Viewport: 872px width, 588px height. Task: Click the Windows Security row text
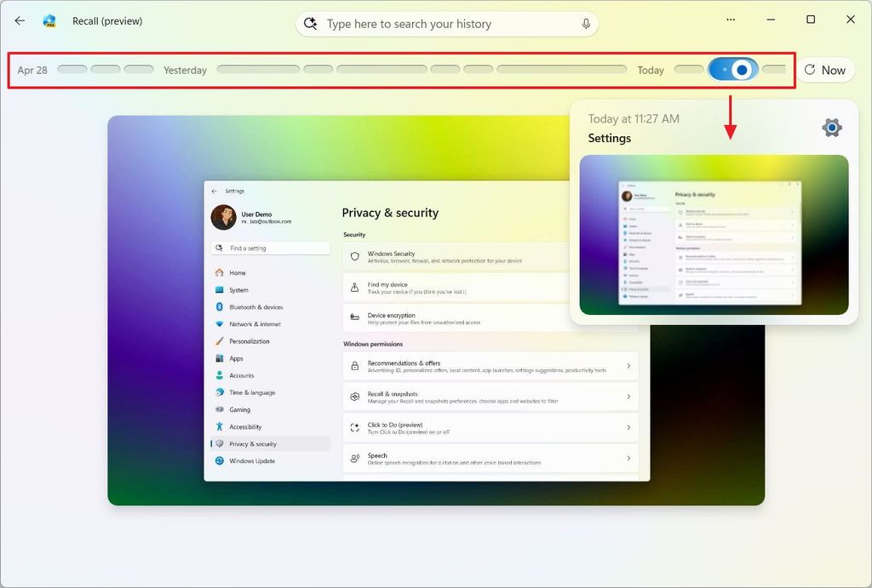[391, 254]
